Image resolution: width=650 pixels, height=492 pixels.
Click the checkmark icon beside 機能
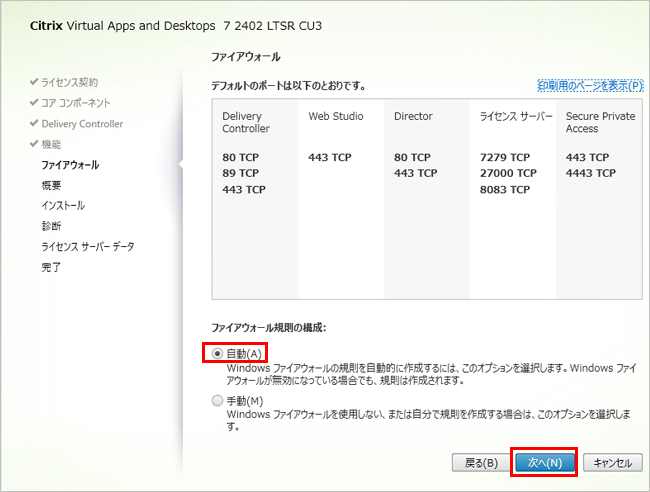(x=34, y=144)
